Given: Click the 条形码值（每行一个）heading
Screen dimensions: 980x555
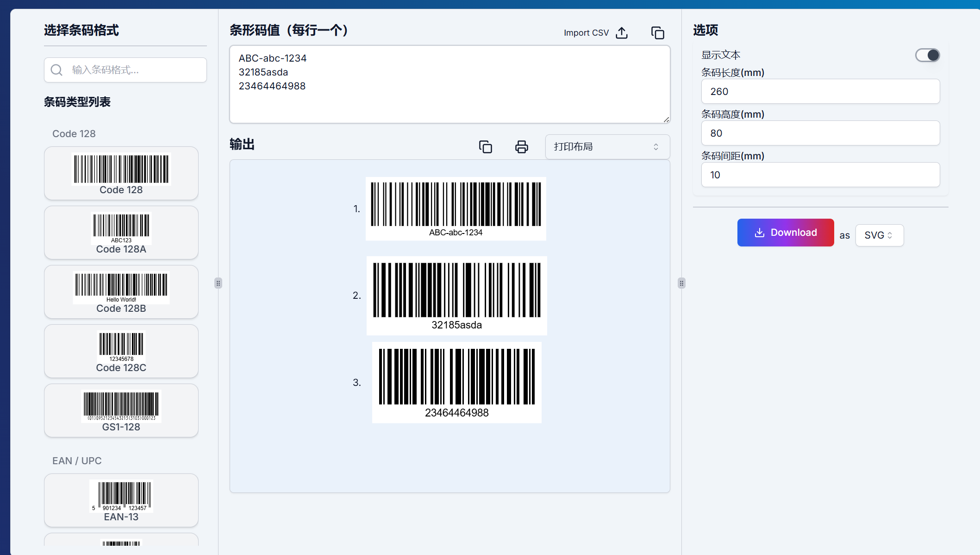Looking at the screenshot, I should click(x=288, y=30).
